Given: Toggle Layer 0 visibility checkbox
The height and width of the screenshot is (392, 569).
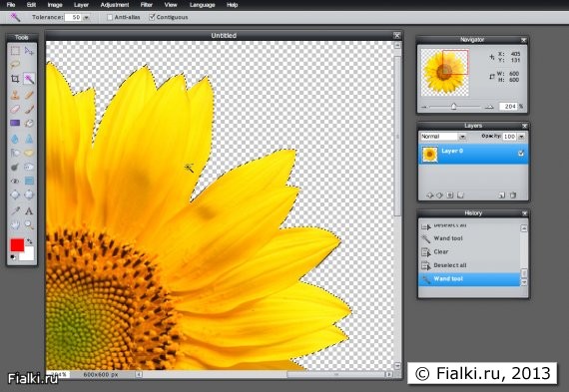Looking at the screenshot, I should [521, 154].
